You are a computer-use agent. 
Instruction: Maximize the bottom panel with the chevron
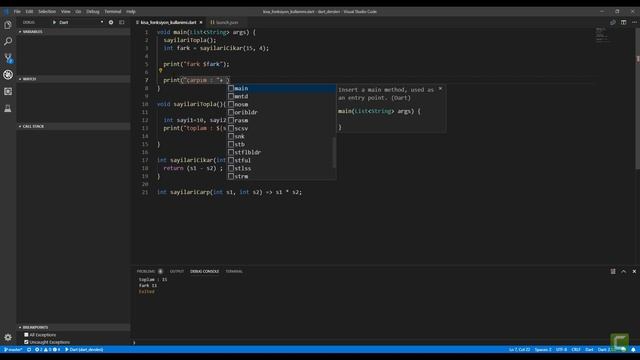(x=623, y=271)
